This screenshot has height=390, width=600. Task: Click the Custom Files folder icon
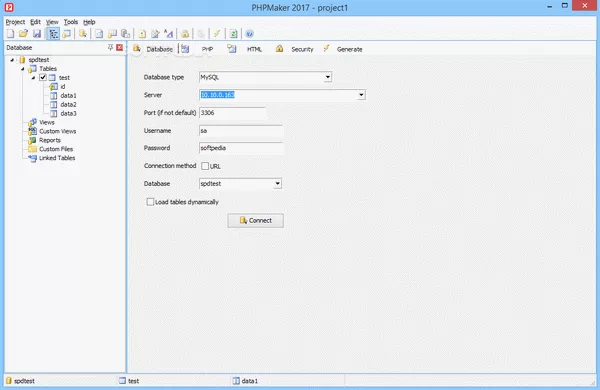click(33, 149)
